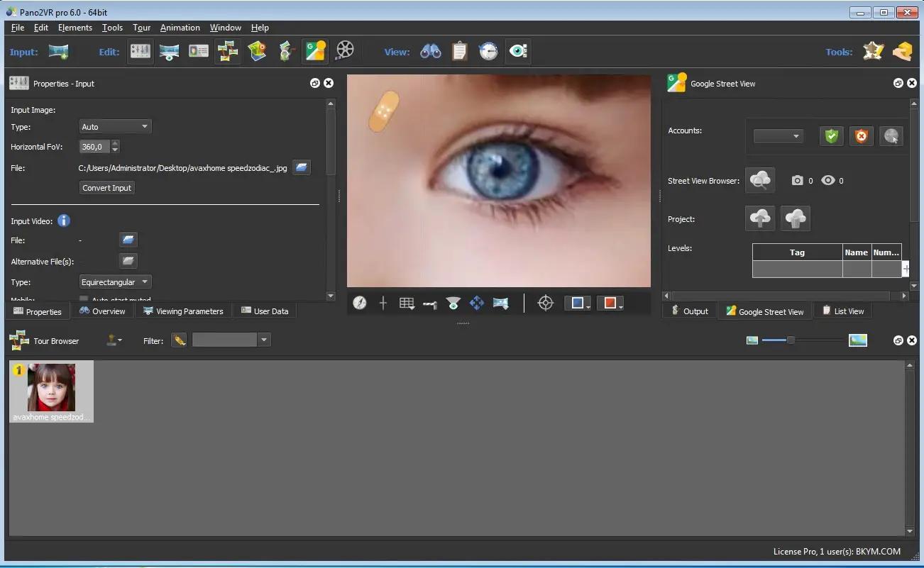Toggle the eye preview icon in the View toolbar

517,51
